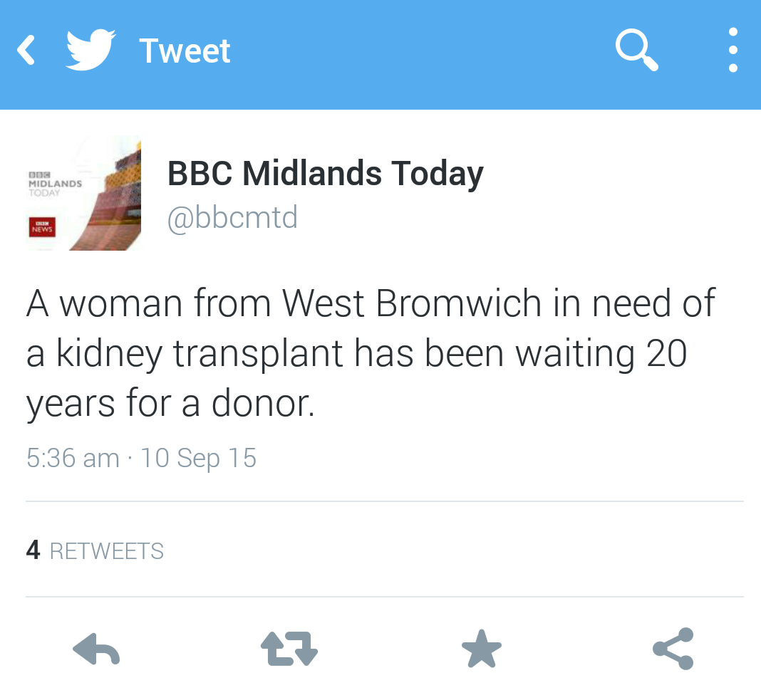View the 4 RETWEETS list

pyautogui.click(x=95, y=550)
